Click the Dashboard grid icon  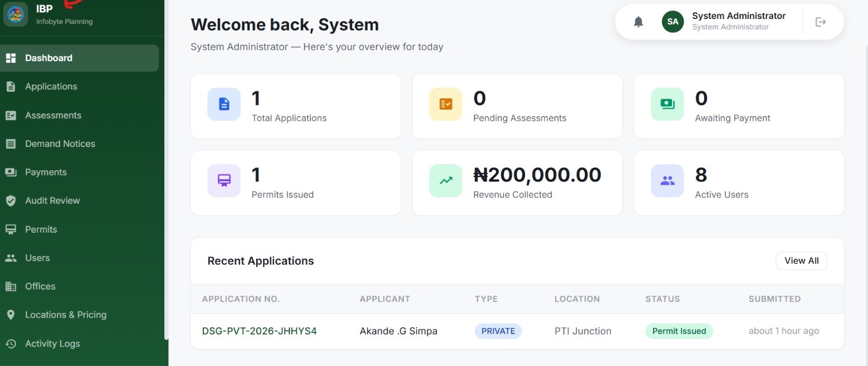[x=11, y=58]
